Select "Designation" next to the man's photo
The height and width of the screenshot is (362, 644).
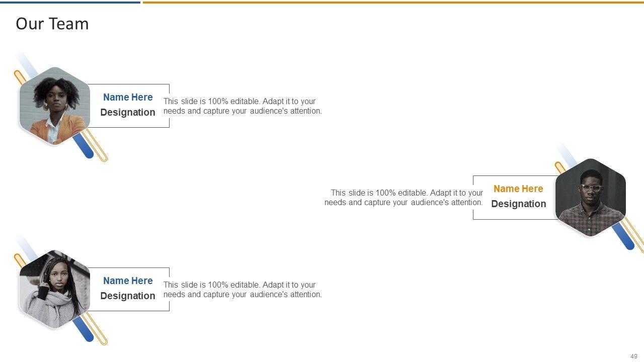(518, 204)
